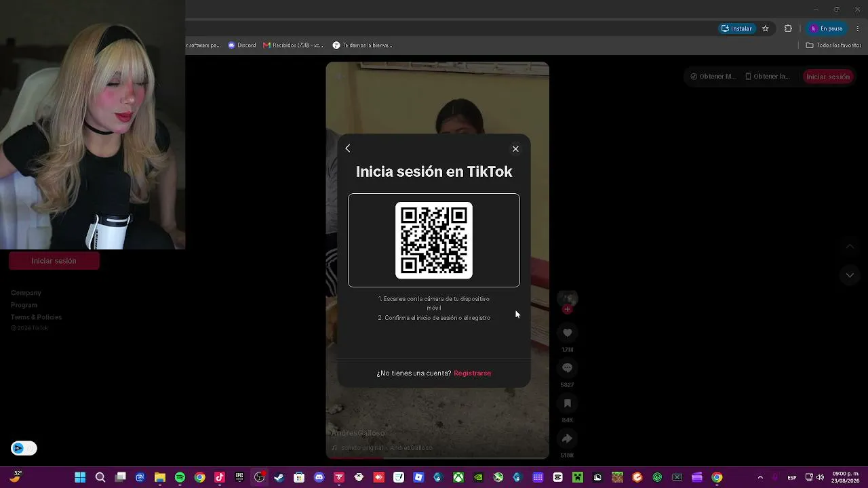Open the video comments
The width and height of the screenshot is (868, 488).
[568, 368]
